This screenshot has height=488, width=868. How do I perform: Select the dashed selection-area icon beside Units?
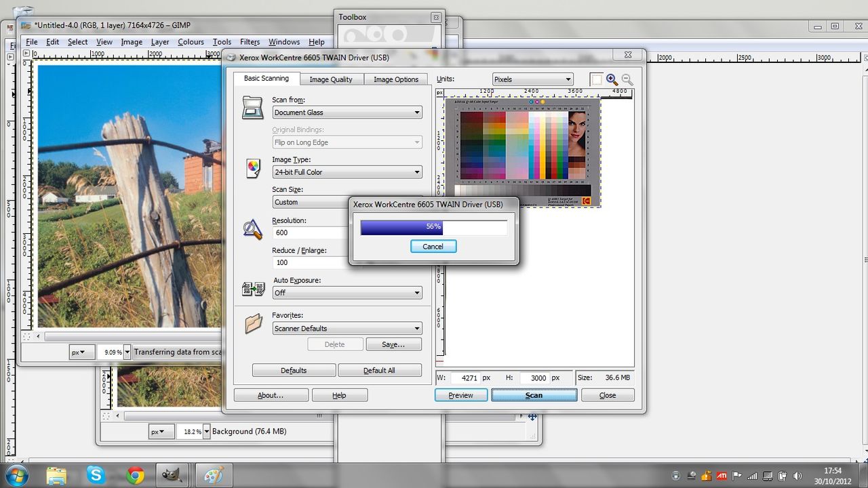596,79
